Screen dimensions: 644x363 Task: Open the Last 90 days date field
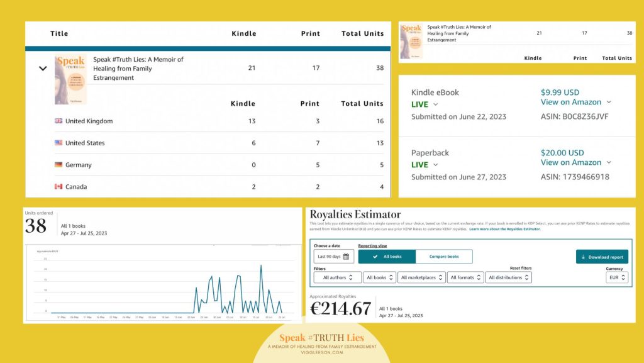tap(333, 257)
